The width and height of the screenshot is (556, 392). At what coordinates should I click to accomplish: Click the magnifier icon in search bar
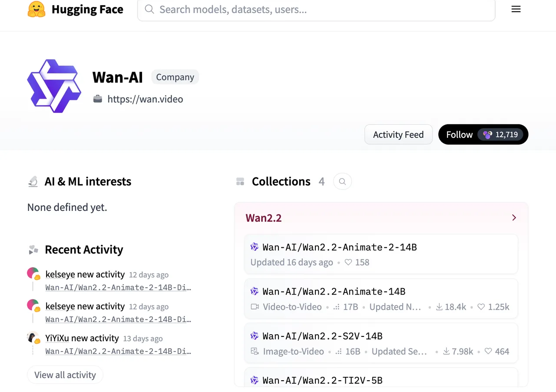[x=149, y=9]
